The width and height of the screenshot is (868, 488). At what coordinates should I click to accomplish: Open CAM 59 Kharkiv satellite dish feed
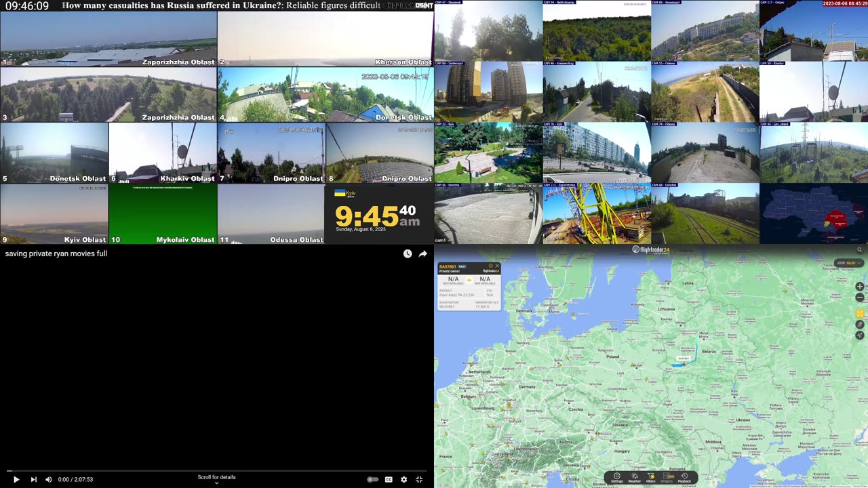(814, 91)
